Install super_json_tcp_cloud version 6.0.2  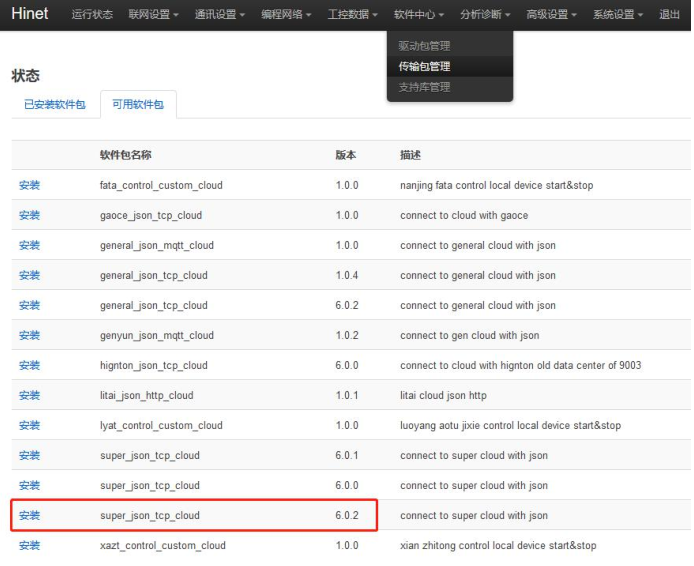29,515
